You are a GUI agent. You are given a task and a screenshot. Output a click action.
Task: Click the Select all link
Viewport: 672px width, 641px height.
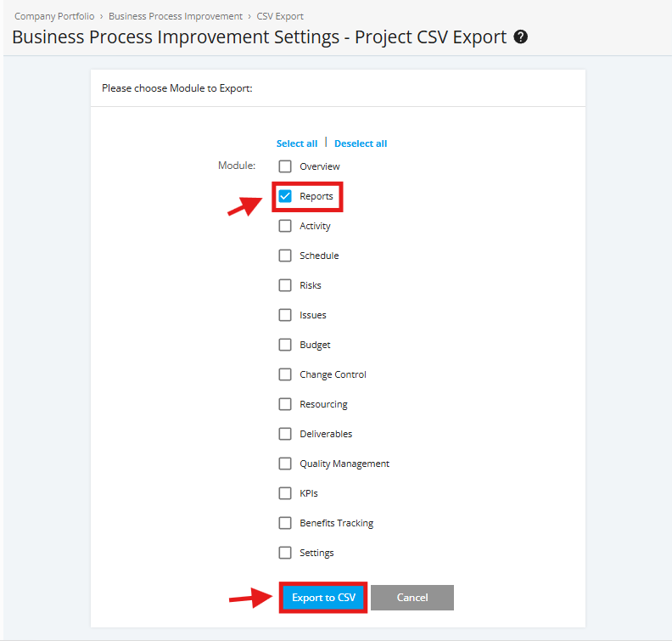click(x=297, y=143)
